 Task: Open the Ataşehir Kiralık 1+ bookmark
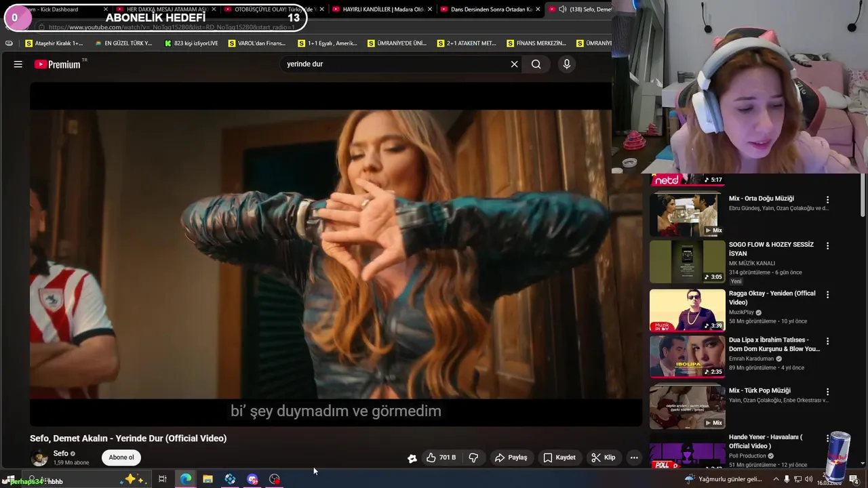[54, 43]
